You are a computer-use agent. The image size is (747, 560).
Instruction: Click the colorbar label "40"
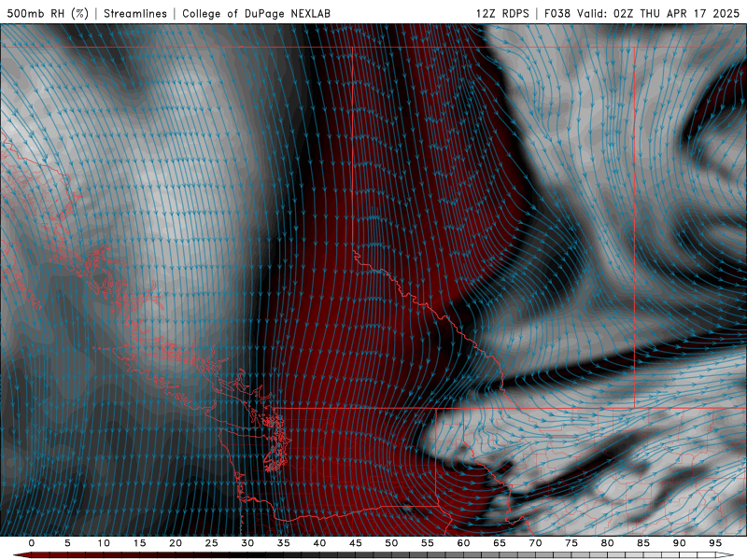[319, 543]
